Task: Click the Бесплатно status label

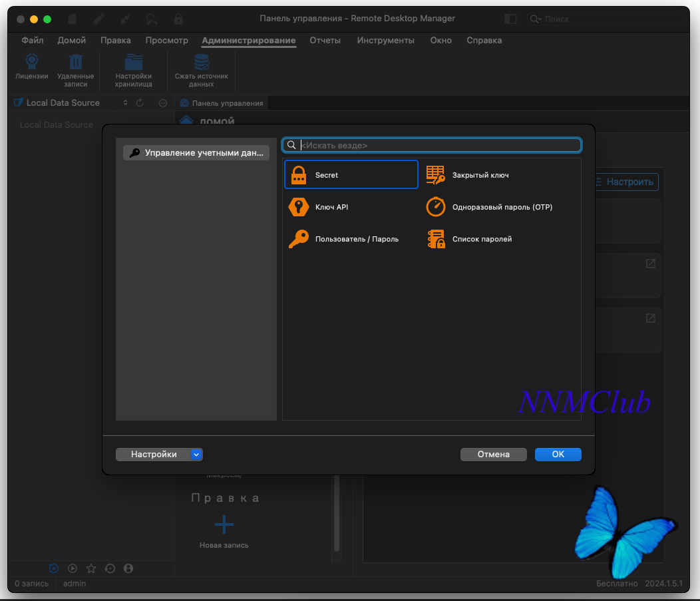Action: coord(617,583)
